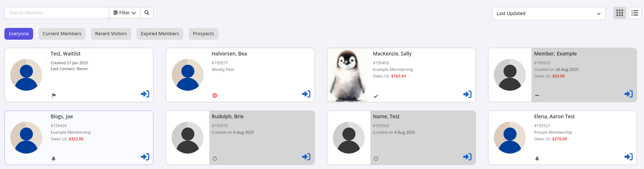Switch to grid view layout

620,13
